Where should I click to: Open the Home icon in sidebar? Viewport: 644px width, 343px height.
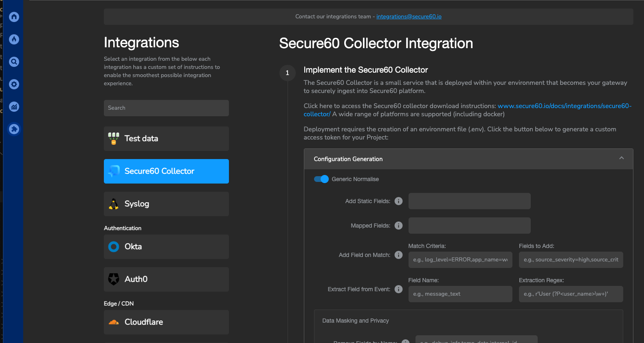[x=14, y=17]
